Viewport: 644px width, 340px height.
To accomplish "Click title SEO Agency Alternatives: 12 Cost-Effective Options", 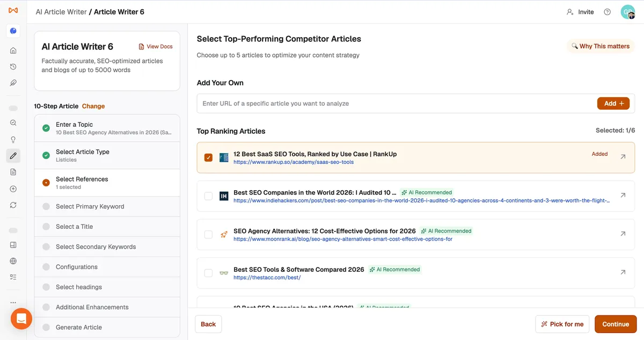I will pos(325,231).
